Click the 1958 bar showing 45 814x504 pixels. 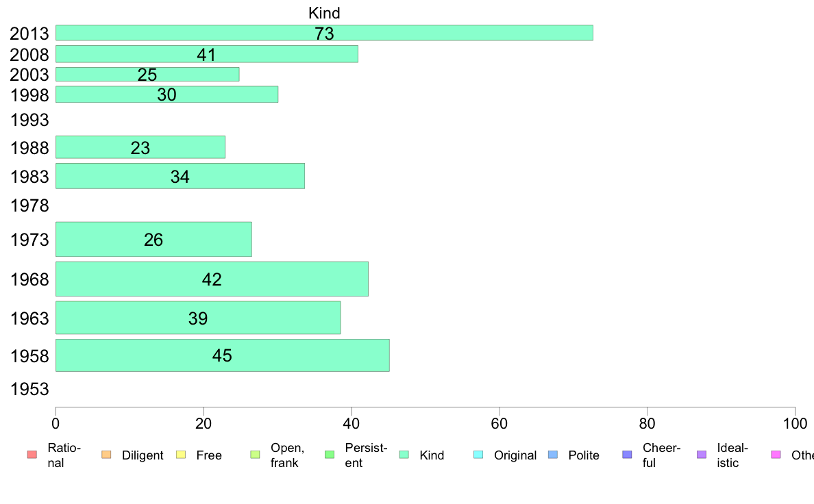pos(223,355)
